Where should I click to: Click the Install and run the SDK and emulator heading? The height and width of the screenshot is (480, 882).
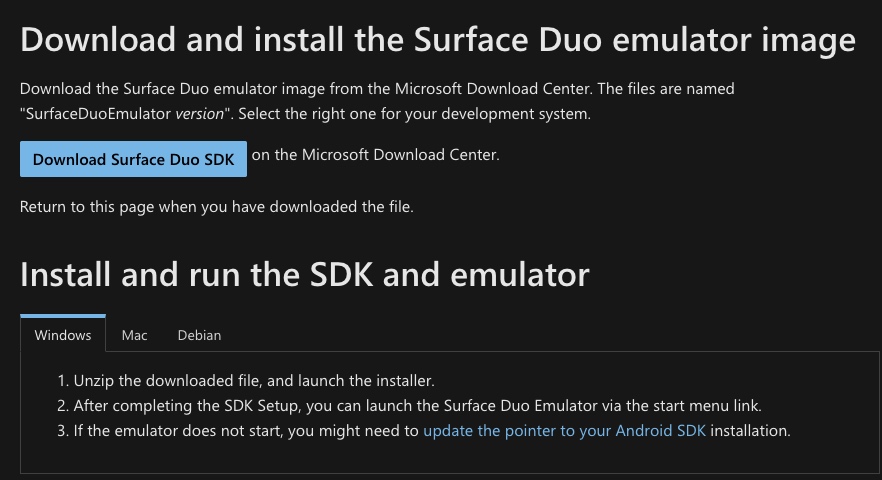click(304, 275)
